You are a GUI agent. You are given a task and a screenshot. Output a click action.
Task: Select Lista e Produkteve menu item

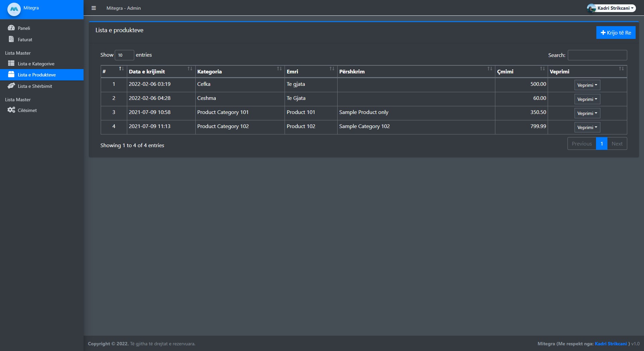pyautogui.click(x=37, y=75)
